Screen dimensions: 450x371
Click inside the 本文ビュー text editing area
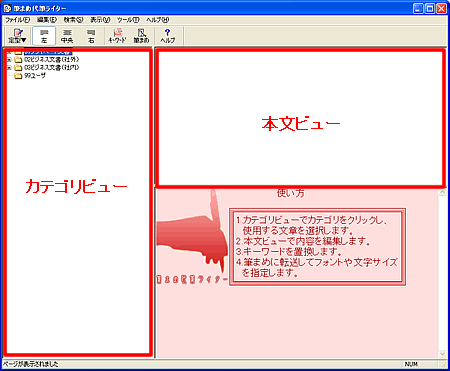(x=300, y=118)
